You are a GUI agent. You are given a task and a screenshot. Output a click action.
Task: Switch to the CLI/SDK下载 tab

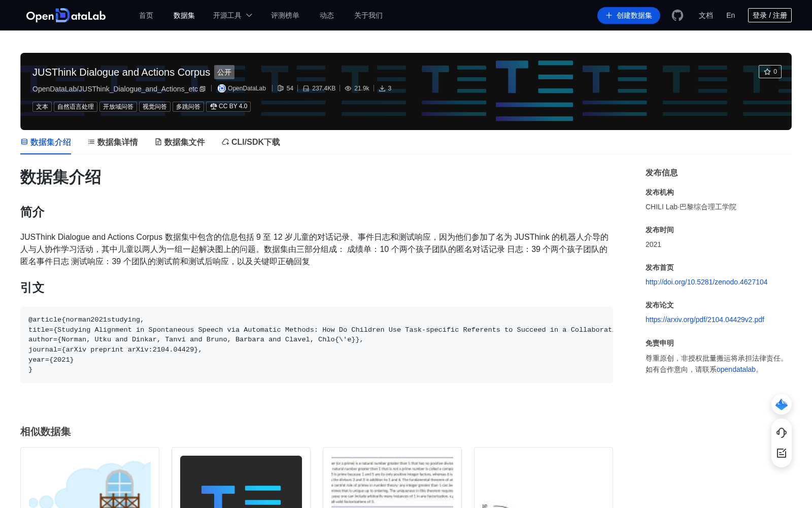point(251,142)
